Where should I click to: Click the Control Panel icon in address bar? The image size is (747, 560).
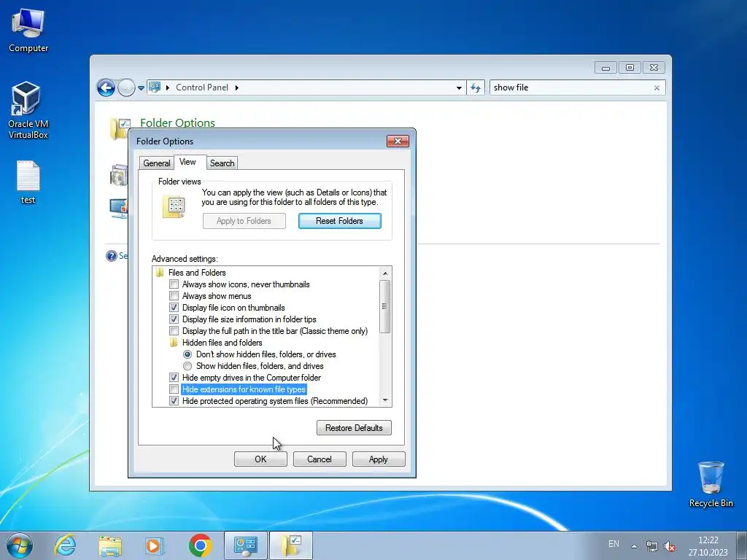(x=155, y=87)
